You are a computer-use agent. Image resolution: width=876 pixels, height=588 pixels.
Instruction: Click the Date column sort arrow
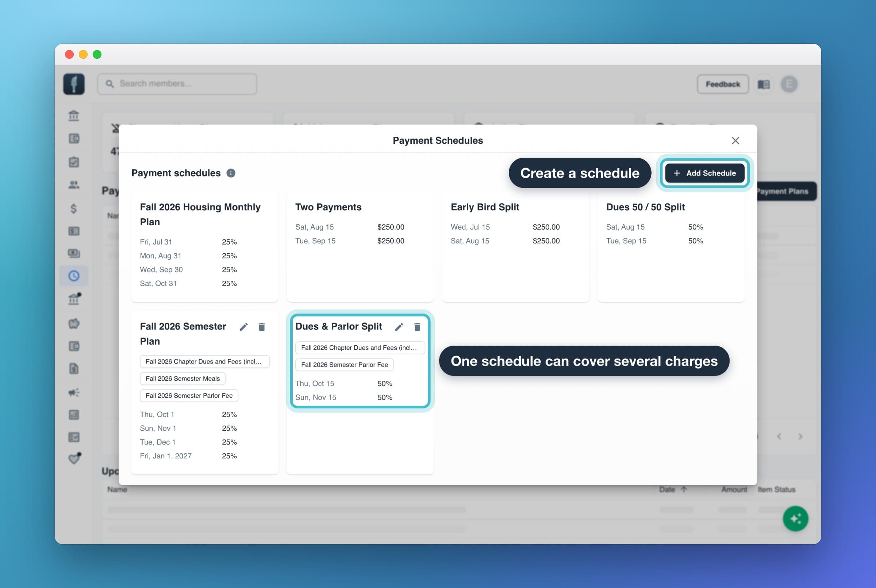click(x=684, y=489)
